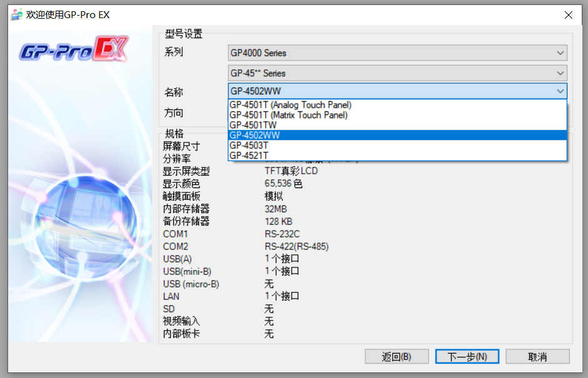Click the 下一步(N) next button
The width and height of the screenshot is (588, 378).
point(467,357)
